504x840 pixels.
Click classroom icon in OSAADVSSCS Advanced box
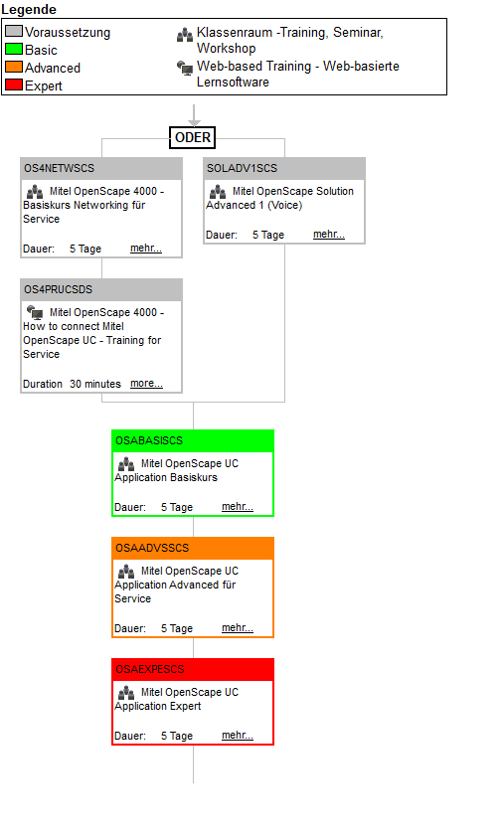(126, 571)
